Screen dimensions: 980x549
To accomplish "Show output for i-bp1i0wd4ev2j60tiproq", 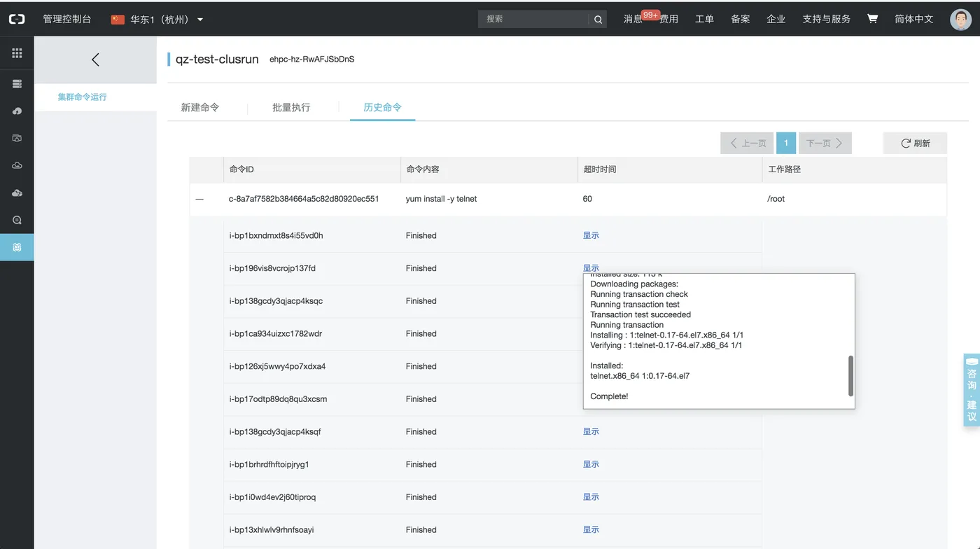I will click(x=591, y=497).
